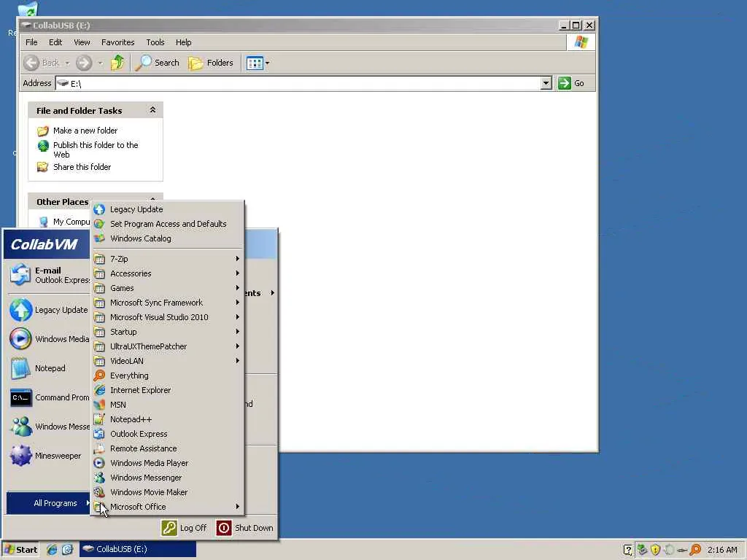Launch Internet Explorer from programs list
Screen dimensions: 747x560
(167, 391)
